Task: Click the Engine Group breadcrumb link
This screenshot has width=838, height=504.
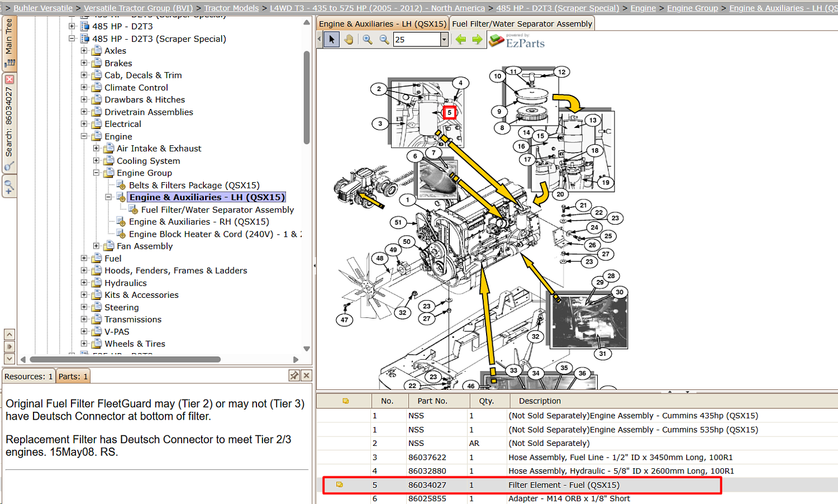Action: (692, 8)
